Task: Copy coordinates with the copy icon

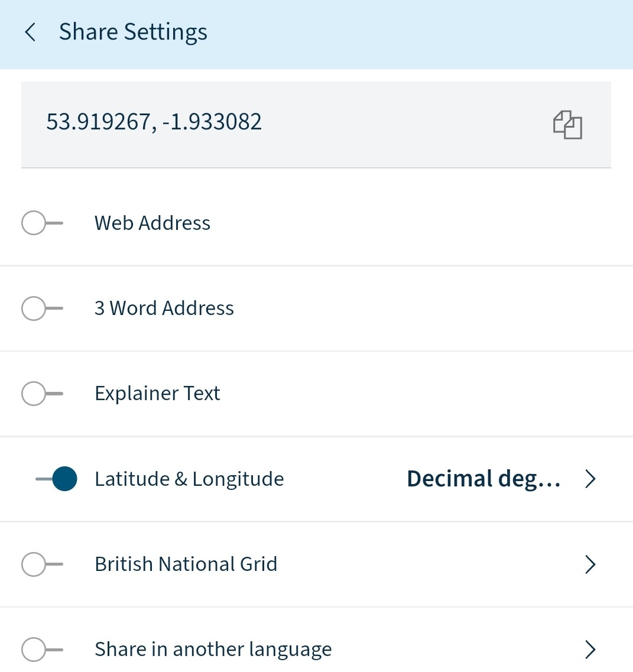Action: pos(567,125)
